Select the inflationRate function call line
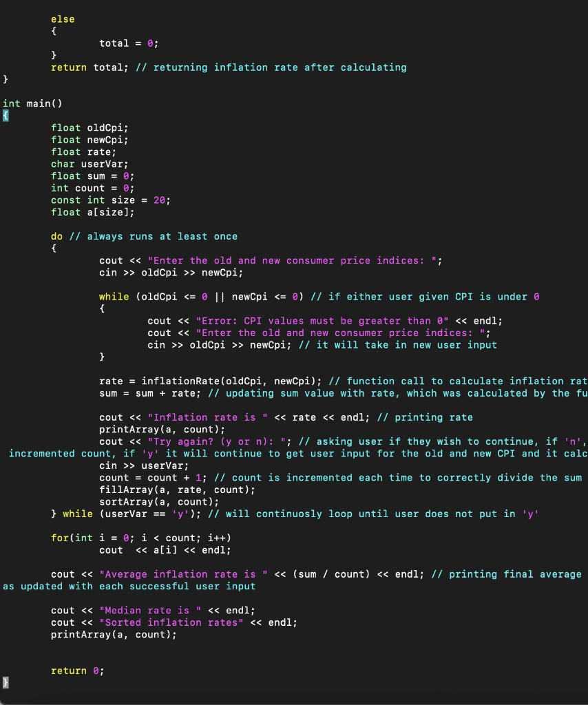 pyautogui.click(x=207, y=381)
